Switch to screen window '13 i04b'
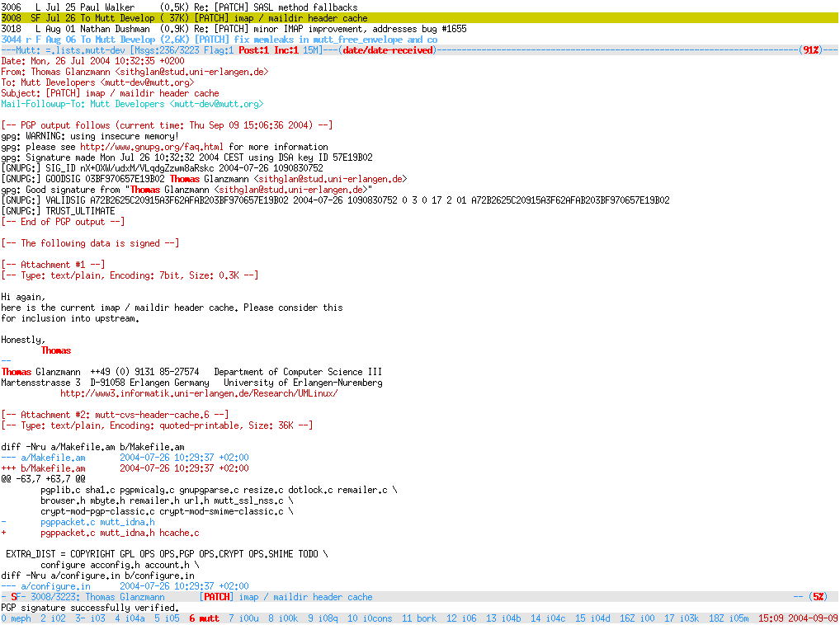840x625 pixels. pyautogui.click(x=503, y=618)
